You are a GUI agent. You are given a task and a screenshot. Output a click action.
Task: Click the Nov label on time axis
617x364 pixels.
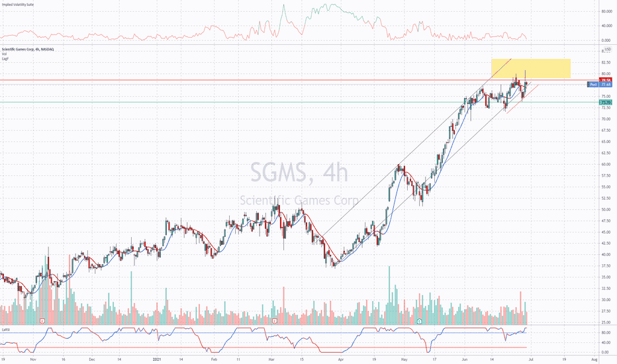33,359
